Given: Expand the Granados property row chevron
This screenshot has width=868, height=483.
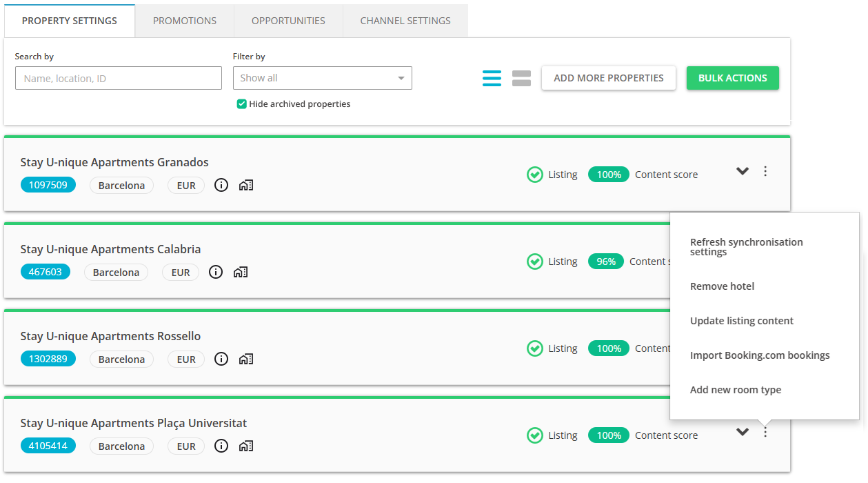Looking at the screenshot, I should (x=743, y=171).
